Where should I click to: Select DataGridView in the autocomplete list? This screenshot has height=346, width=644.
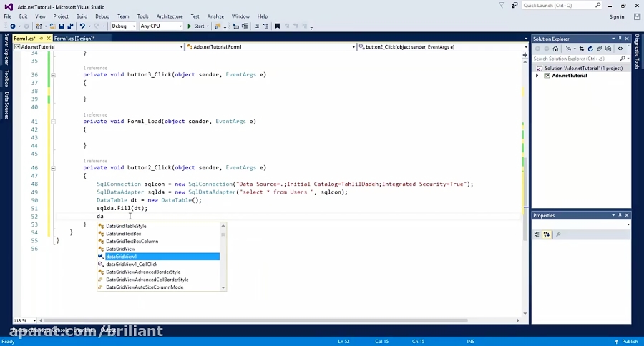tap(120, 249)
